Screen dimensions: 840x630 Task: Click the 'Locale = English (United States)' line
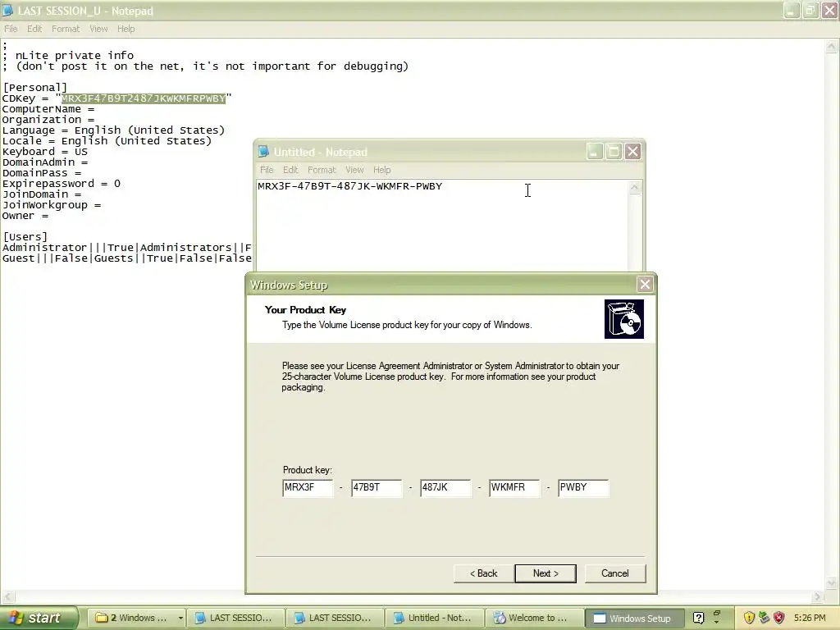(x=107, y=141)
